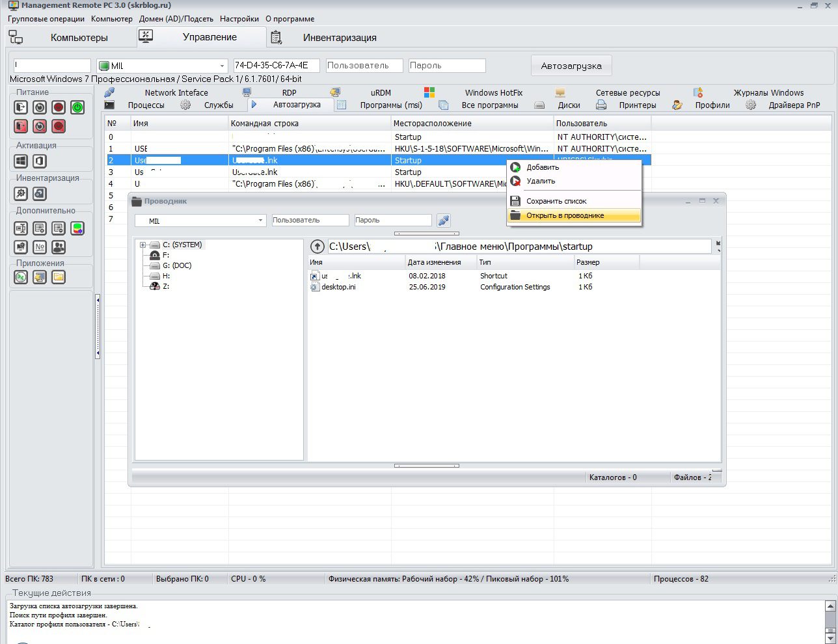The height and width of the screenshot is (644, 838).
Task: Open the computer name dropdown in the main toolbar
Action: pyautogui.click(x=222, y=66)
